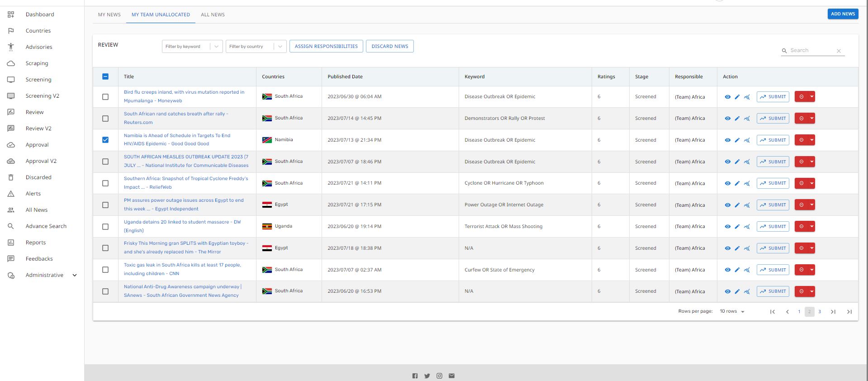Viewport: 868px width, 381px height.
Task: Click the analytics icon for Uganda row
Action: [x=747, y=227]
